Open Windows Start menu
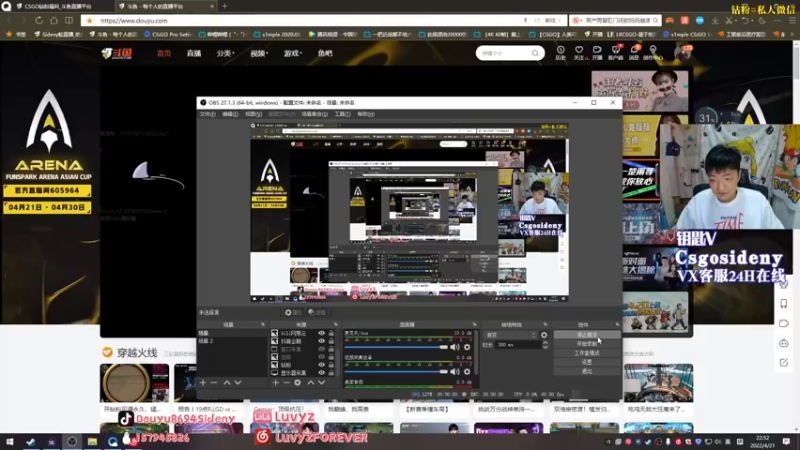This screenshot has width=800, height=450. 10,441
